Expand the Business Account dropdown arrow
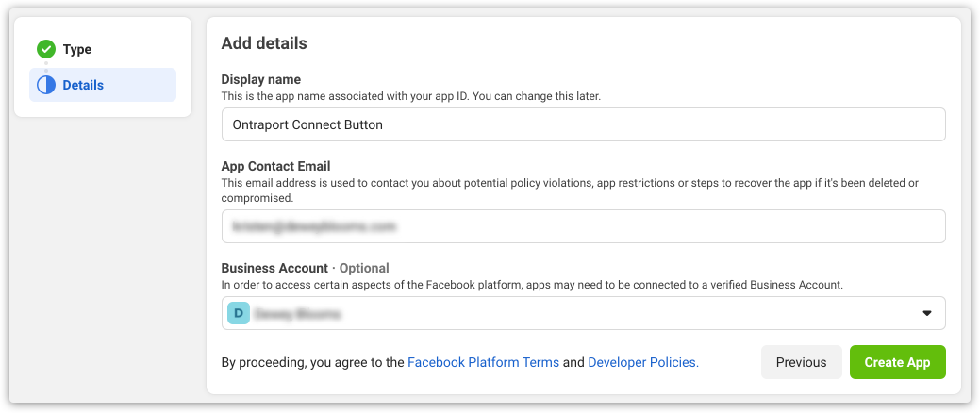The height and width of the screenshot is (413, 980). pyautogui.click(x=926, y=313)
